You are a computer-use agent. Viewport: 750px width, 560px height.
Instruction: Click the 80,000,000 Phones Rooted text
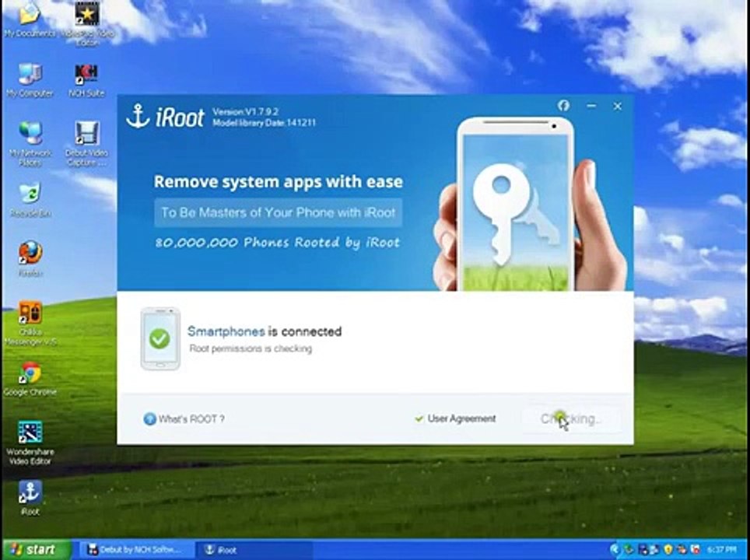click(278, 243)
